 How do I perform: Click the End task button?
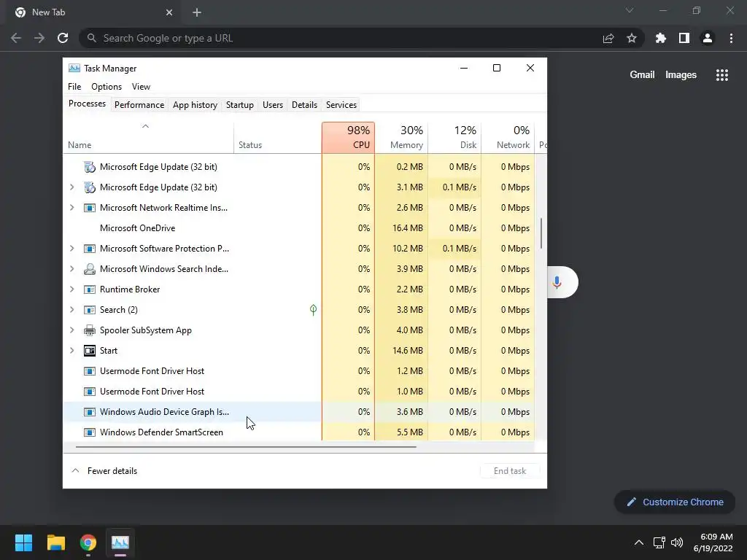510,471
